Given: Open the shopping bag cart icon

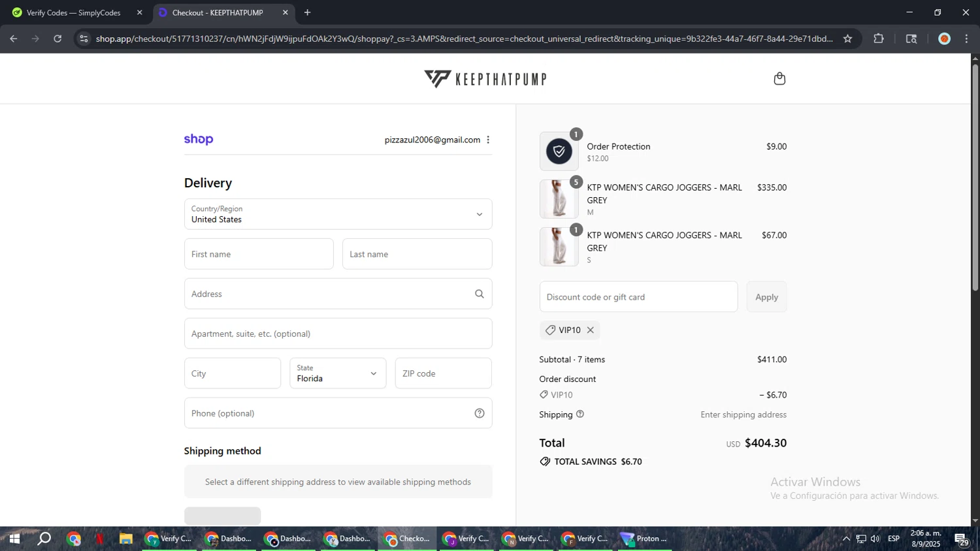Looking at the screenshot, I should coord(779,79).
